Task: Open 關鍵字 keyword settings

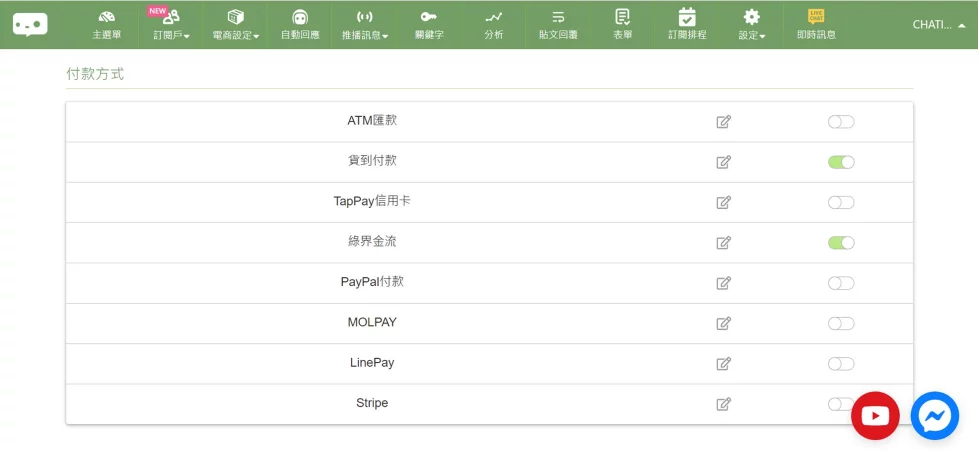Action: click(x=429, y=25)
